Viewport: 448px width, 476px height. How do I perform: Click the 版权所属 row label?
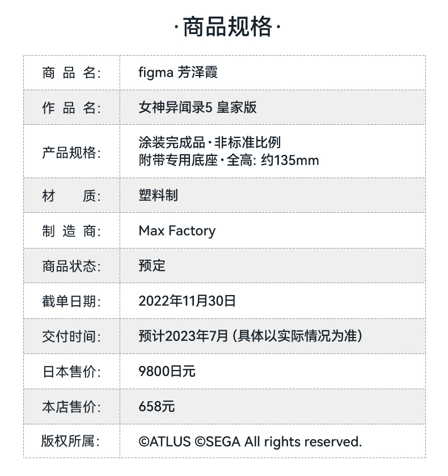click(71, 441)
